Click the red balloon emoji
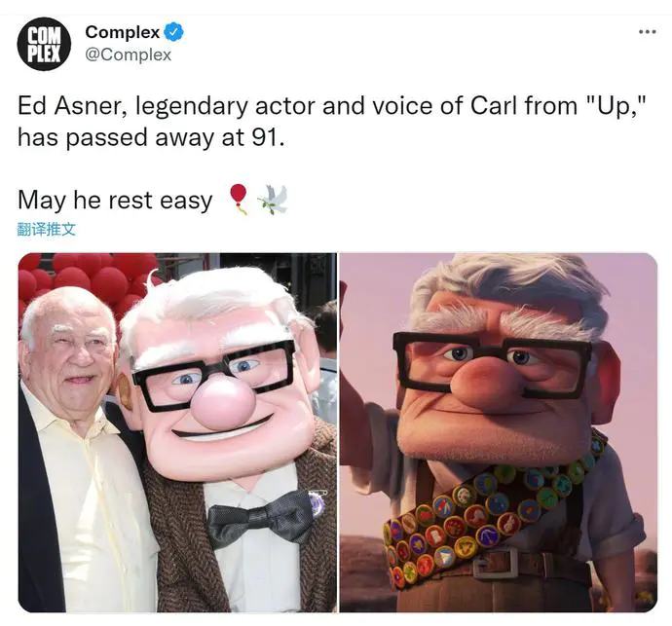The width and height of the screenshot is (672, 626). pos(239,199)
